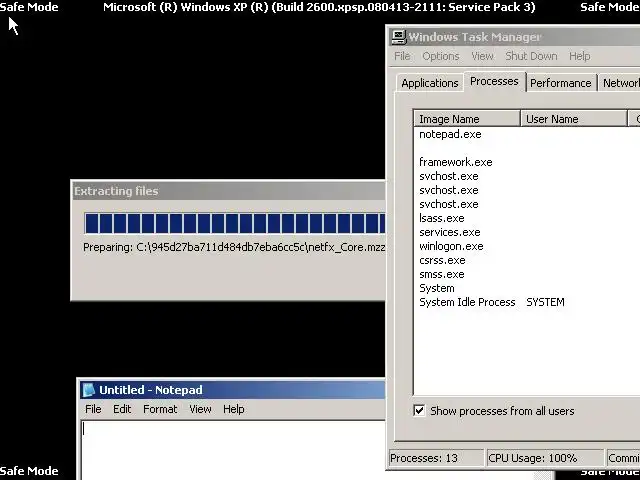Click CPU Usage: 100% status entry
The height and width of the screenshot is (480, 640).
click(544, 458)
